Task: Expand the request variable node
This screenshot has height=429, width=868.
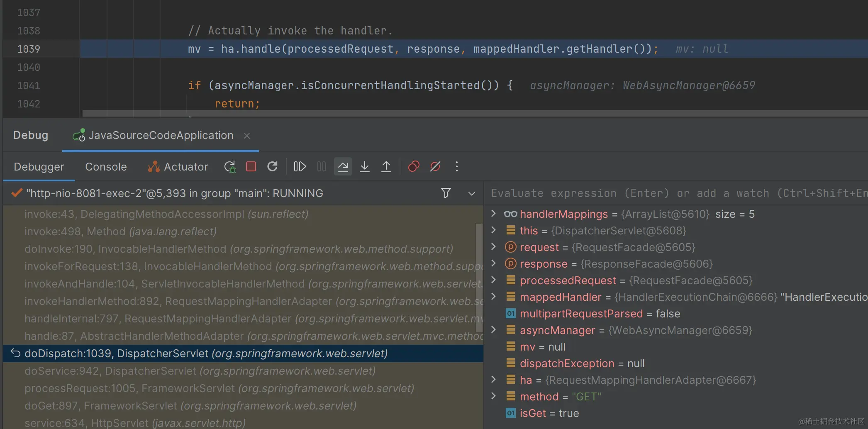Action: (x=493, y=247)
